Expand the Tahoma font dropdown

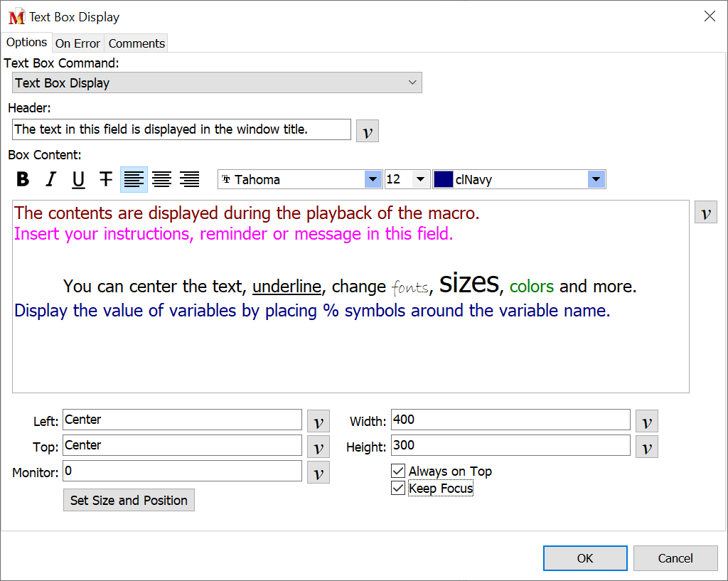(373, 180)
